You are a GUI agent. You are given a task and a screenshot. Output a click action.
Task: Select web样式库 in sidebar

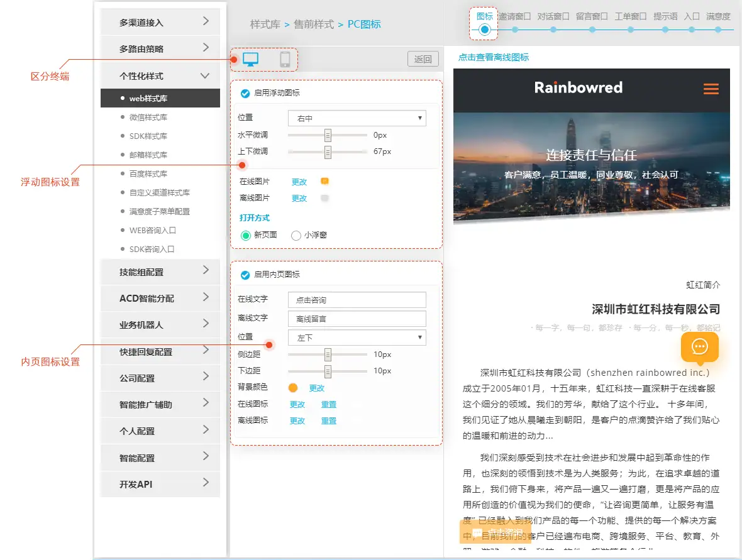[x=160, y=98]
